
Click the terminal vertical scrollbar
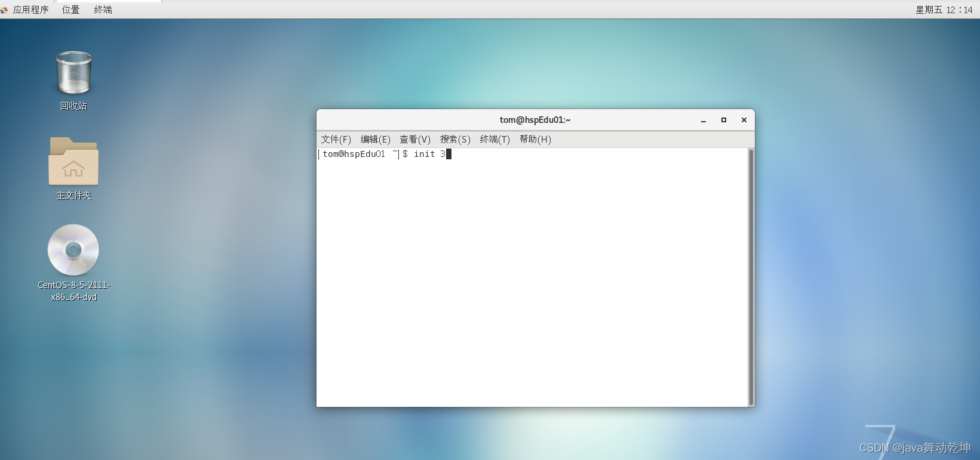(x=751, y=277)
